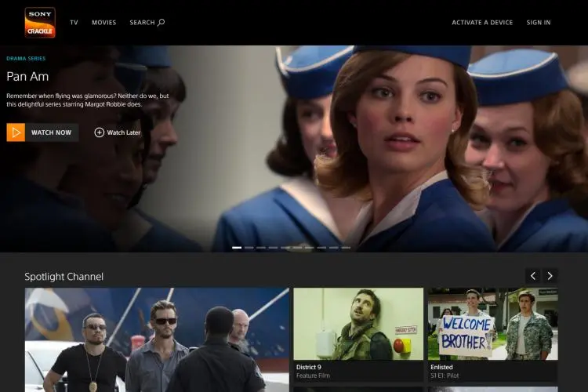Click the search magnifying glass icon
The width and height of the screenshot is (588, 392).
click(161, 23)
